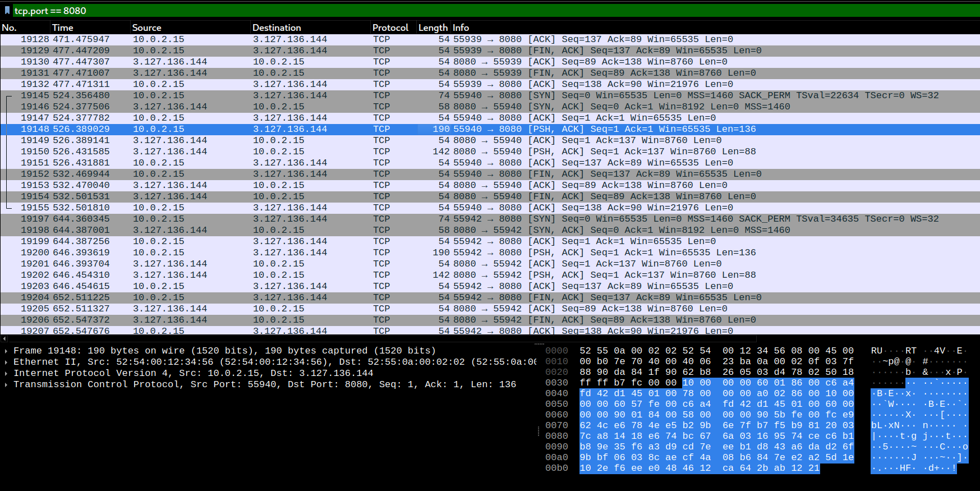The image size is (980, 491).
Task: Select packet 19202 row
Action: 490,275
